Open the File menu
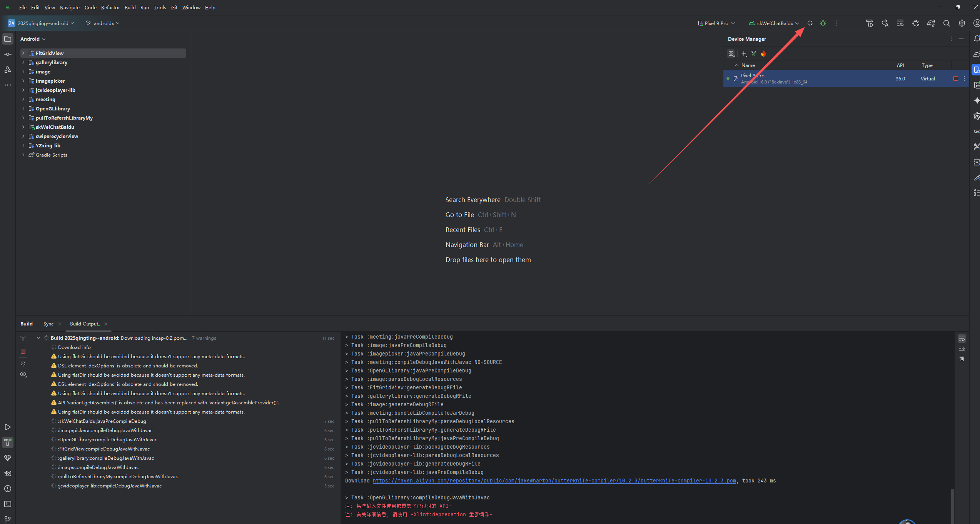This screenshot has height=524, width=980. 23,7
